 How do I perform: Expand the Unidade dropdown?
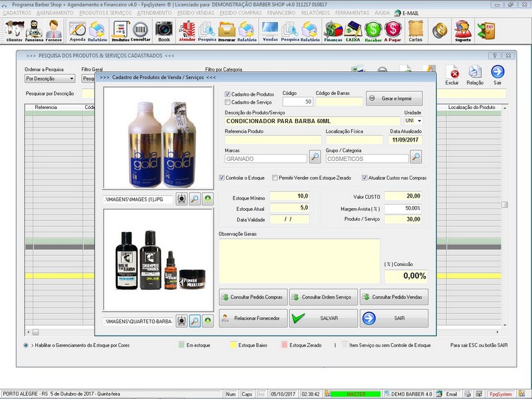click(420, 121)
